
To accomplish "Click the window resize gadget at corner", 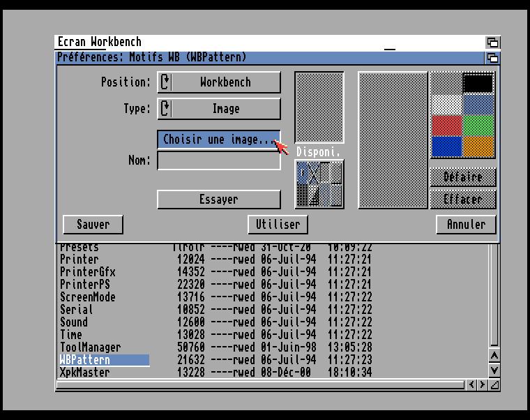I will [494, 384].
